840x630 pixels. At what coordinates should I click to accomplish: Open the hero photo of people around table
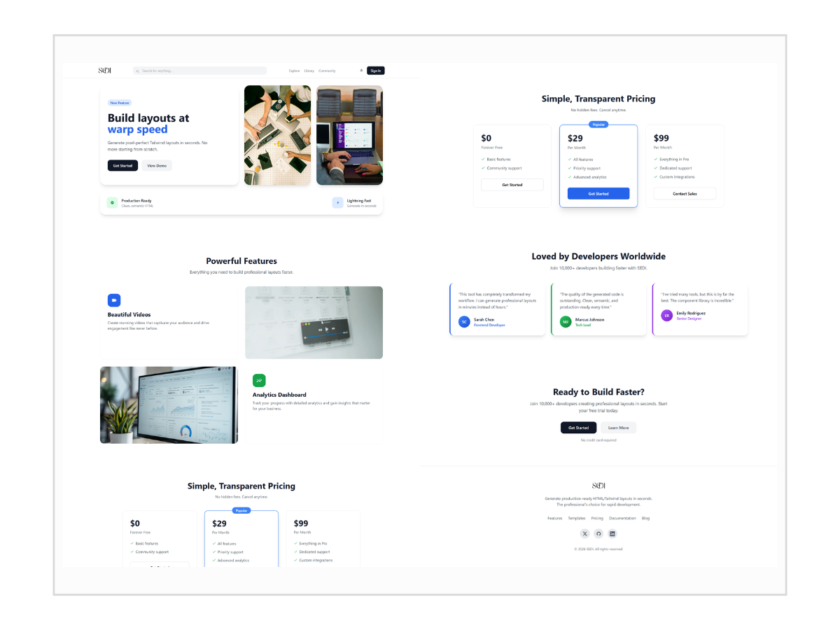277,135
